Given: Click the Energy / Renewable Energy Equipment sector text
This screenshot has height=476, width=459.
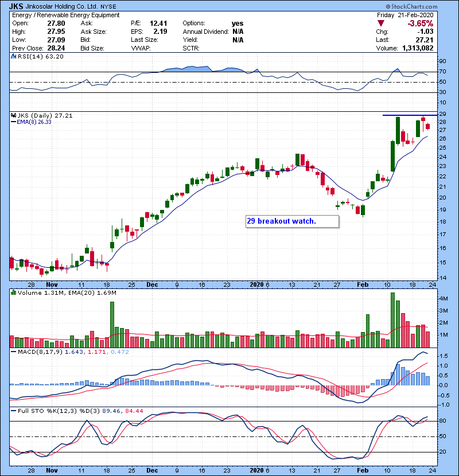Looking at the screenshot, I should tap(66, 15).
